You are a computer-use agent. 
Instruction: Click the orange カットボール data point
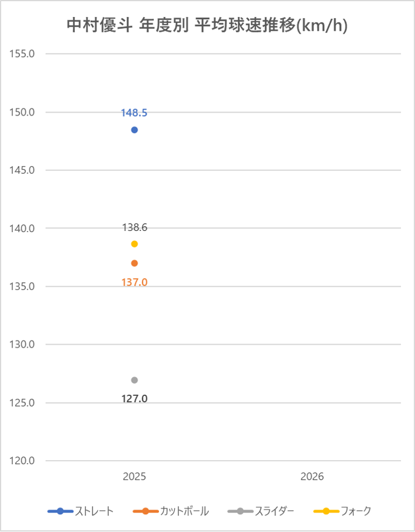tap(134, 263)
